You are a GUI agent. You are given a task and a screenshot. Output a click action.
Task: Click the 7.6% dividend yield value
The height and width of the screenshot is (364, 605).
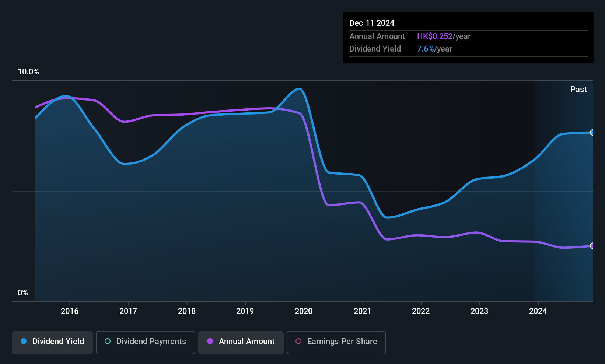(426, 49)
